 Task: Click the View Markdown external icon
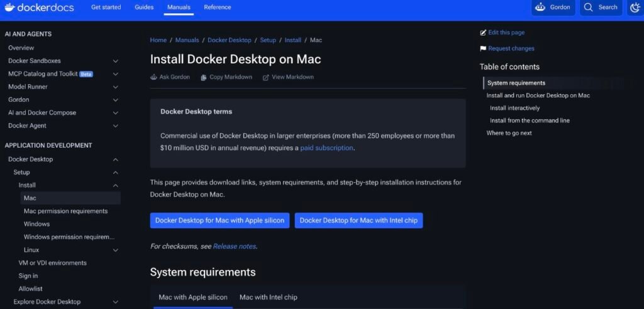[x=266, y=77]
